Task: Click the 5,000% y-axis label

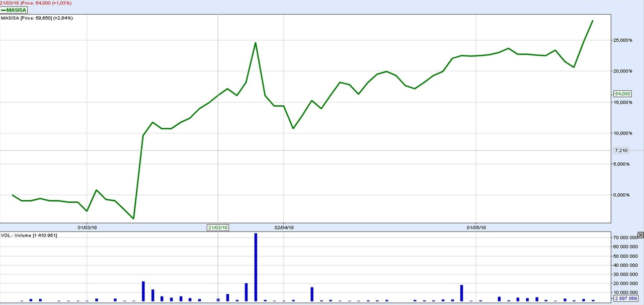Action: coord(621,164)
